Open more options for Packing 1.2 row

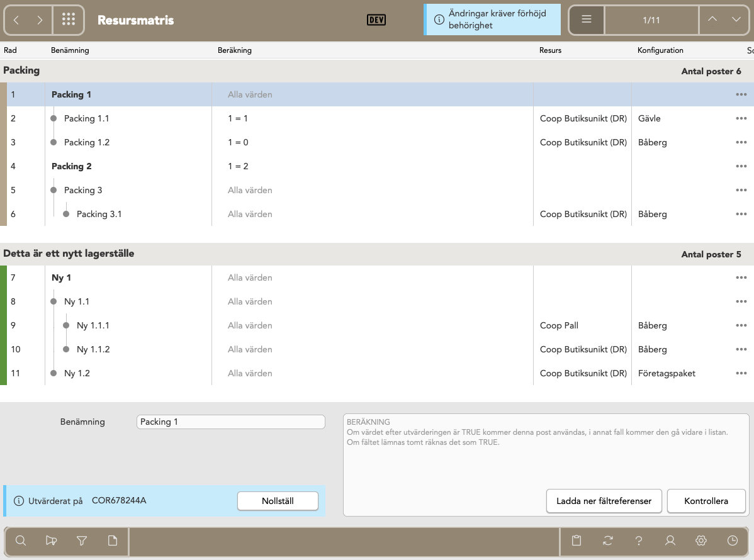[x=741, y=142]
